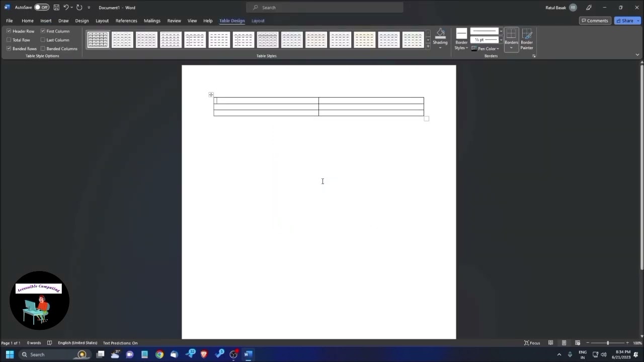Click Text Predictions: On status
This screenshot has width=644, height=362.
coord(120,343)
